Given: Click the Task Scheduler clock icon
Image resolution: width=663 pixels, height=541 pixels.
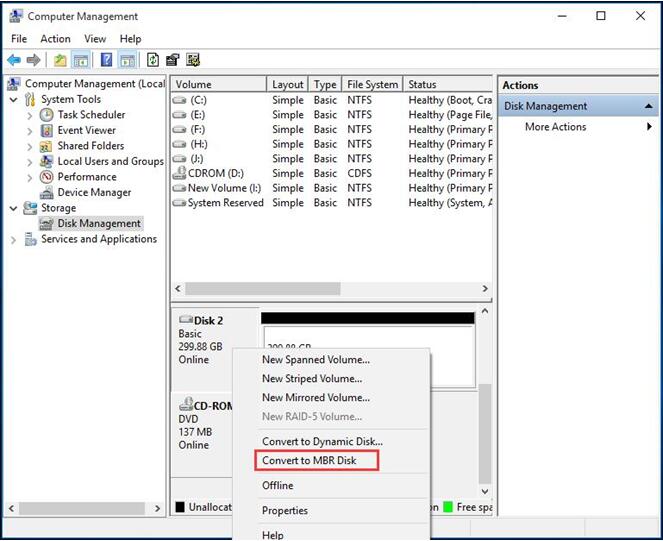Looking at the screenshot, I should click(x=47, y=115).
